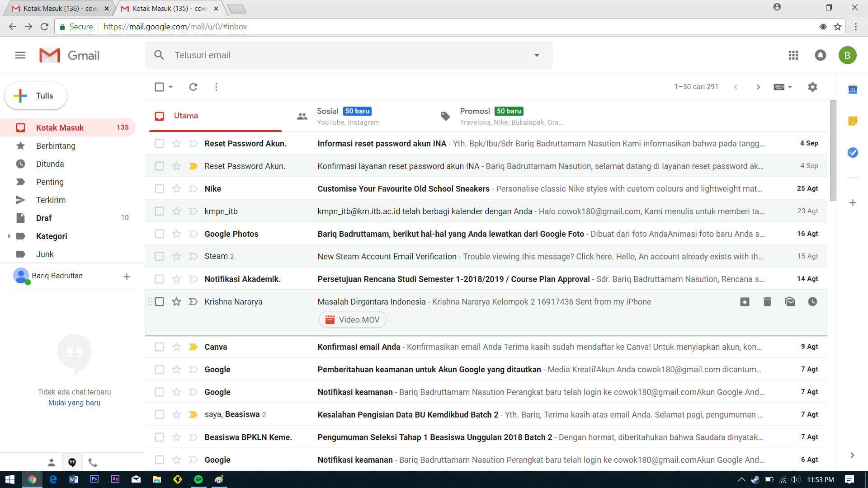Open the select-all dropdown arrow
Screen dimensions: 868x488
pos(171,87)
